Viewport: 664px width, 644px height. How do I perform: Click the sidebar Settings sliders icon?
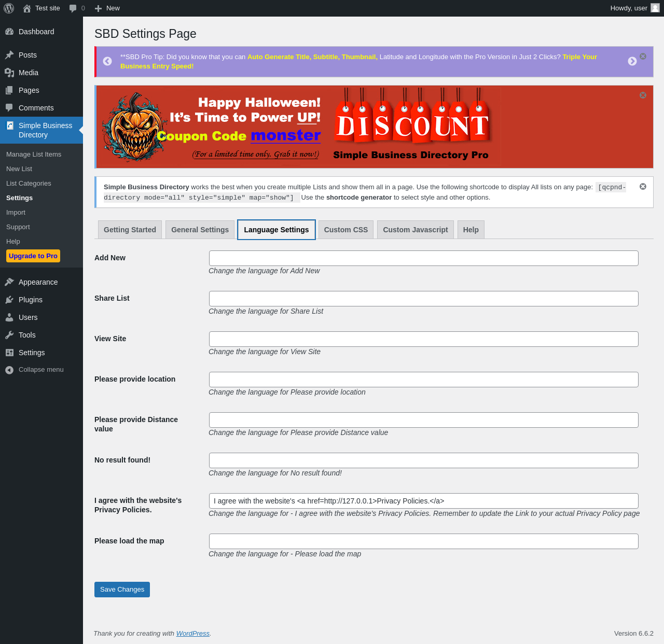(9, 353)
